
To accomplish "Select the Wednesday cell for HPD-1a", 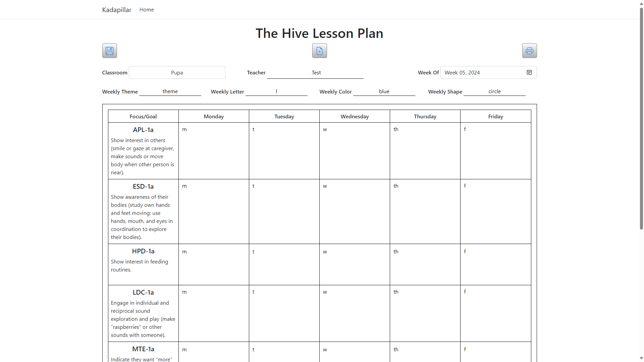I will 355,264.
